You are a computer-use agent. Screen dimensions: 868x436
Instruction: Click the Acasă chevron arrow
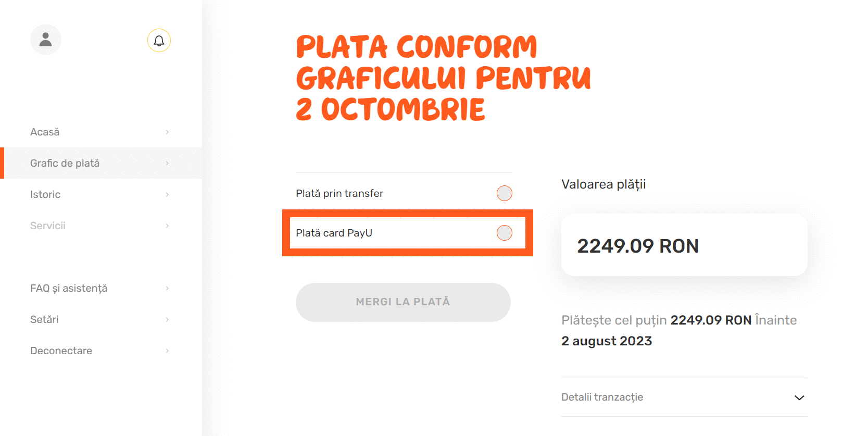[167, 132]
